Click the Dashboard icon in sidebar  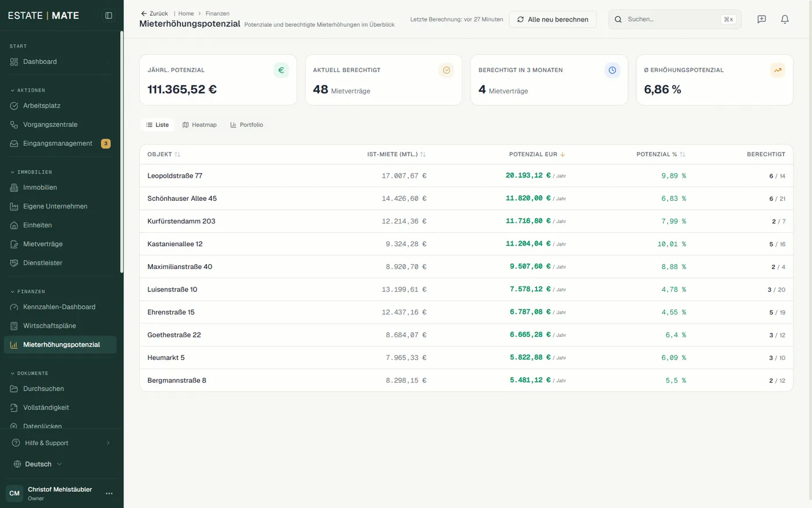14,62
